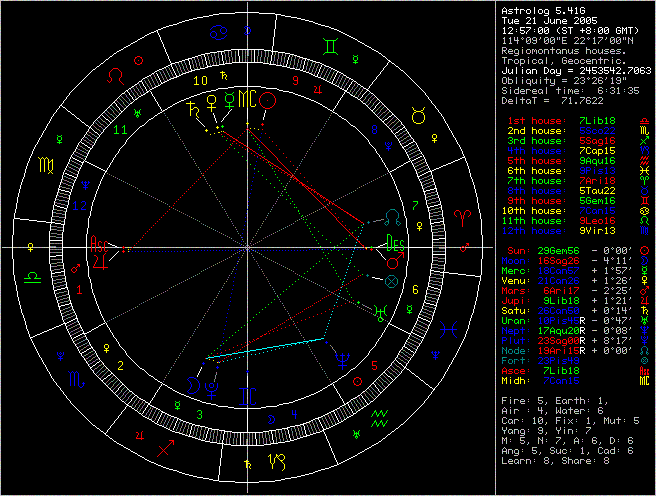Click the Julian Day line in the header

click(576, 70)
